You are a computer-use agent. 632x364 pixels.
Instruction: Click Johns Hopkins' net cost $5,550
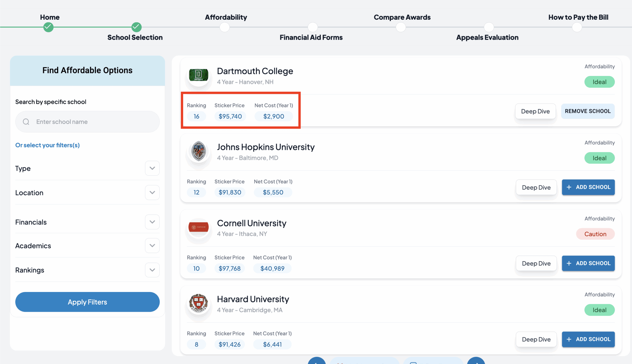pos(273,192)
